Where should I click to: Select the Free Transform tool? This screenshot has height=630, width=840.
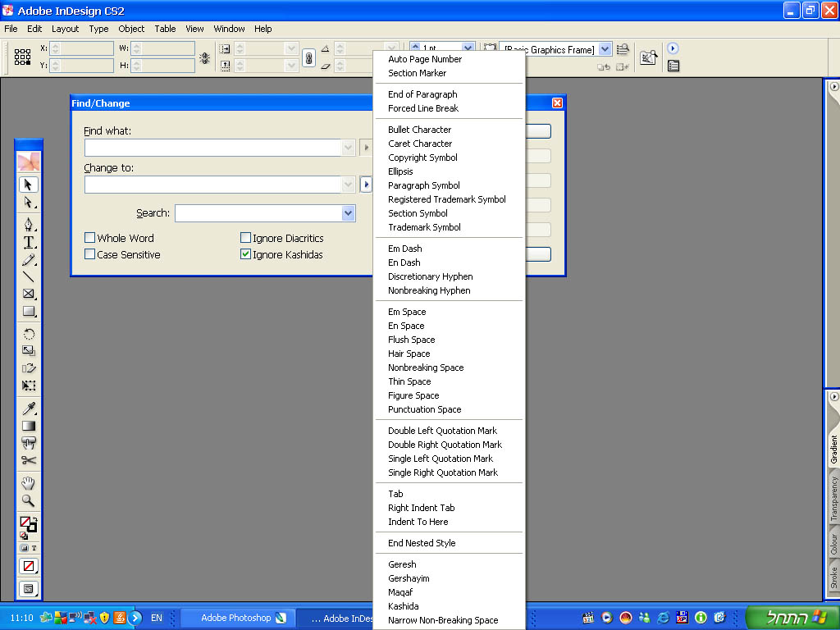29,386
